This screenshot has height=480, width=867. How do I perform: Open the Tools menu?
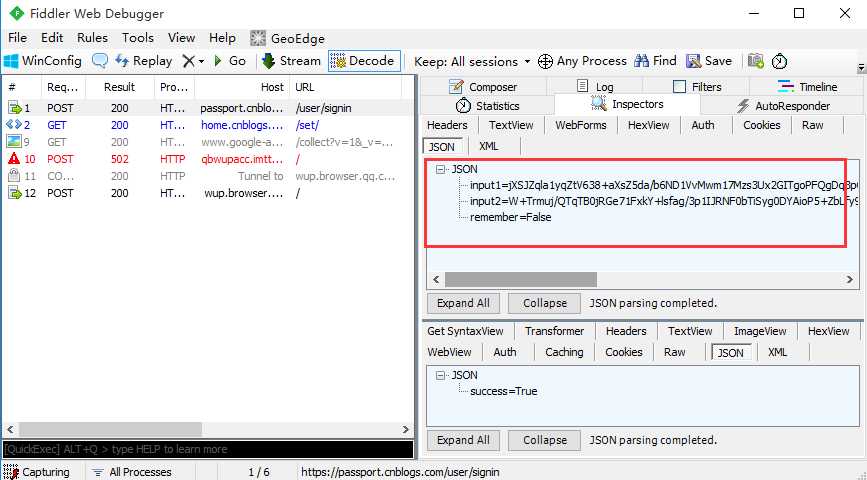pyautogui.click(x=138, y=38)
